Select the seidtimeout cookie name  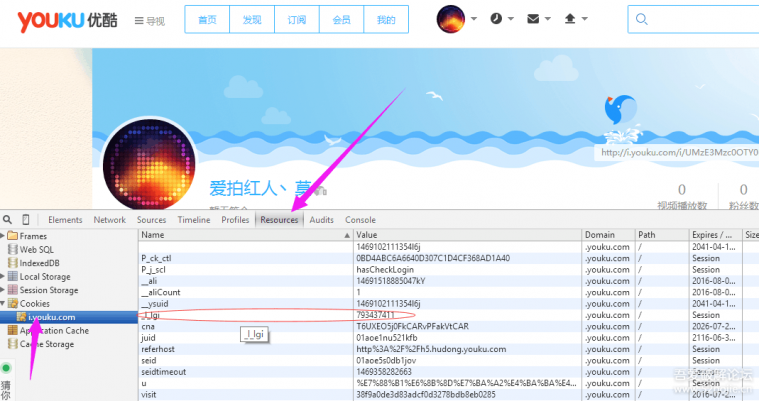click(164, 372)
